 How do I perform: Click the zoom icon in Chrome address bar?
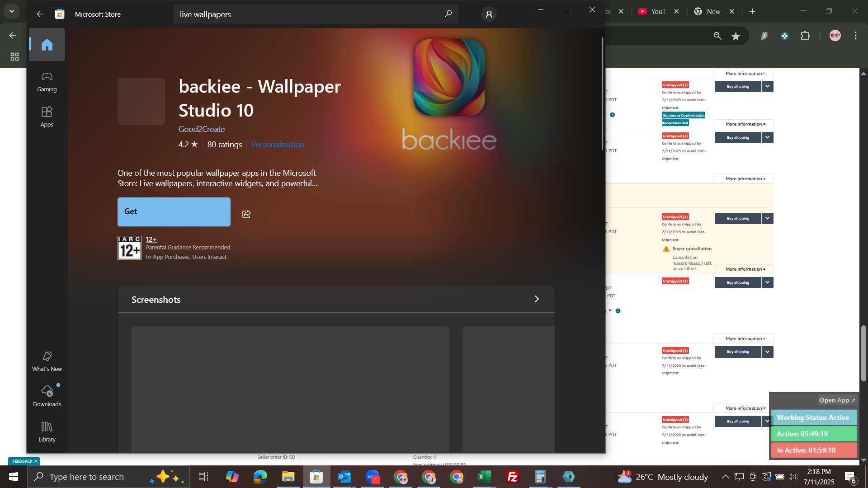717,36
